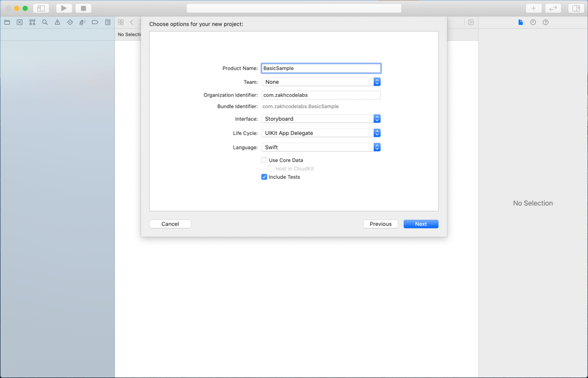
Task: Open the Library plus button
Action: point(533,8)
